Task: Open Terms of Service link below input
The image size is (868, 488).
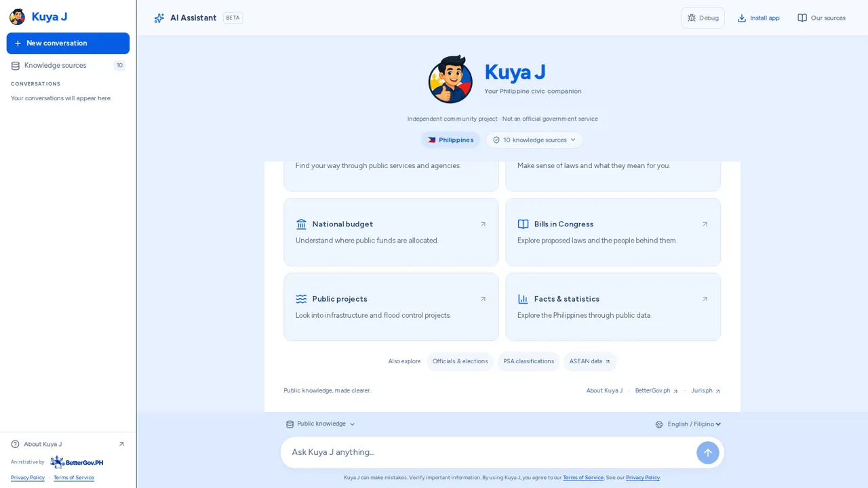Action: (583, 478)
